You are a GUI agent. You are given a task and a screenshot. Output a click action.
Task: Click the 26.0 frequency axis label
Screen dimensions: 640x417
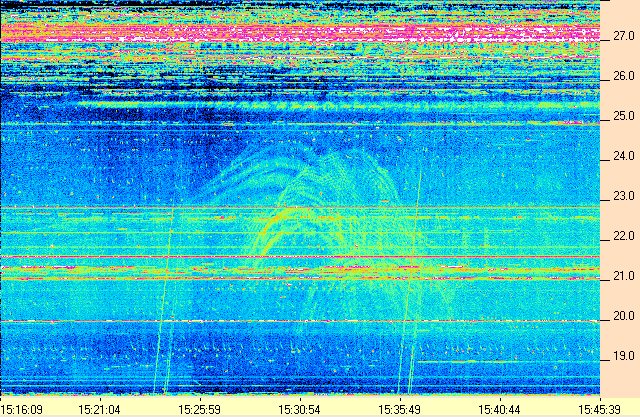624,76
